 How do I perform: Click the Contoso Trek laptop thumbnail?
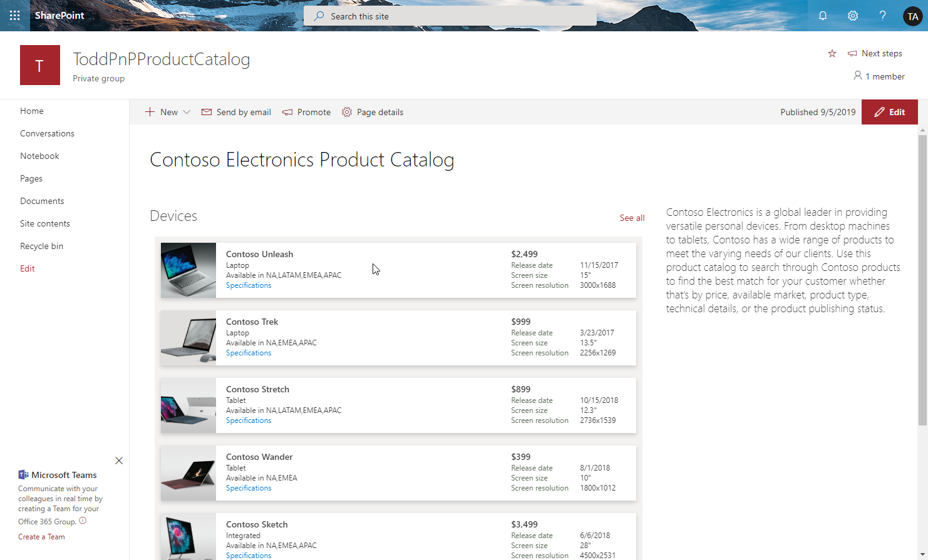[188, 338]
